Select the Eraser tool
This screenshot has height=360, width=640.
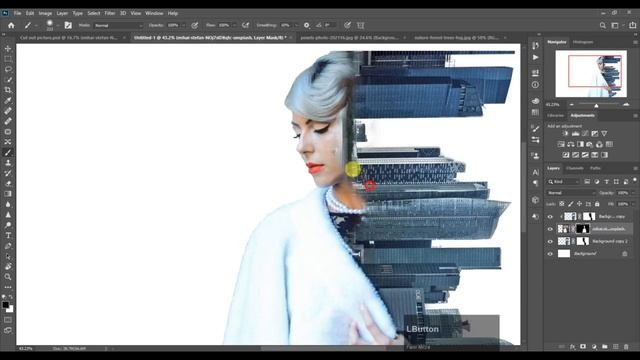tap(8, 184)
